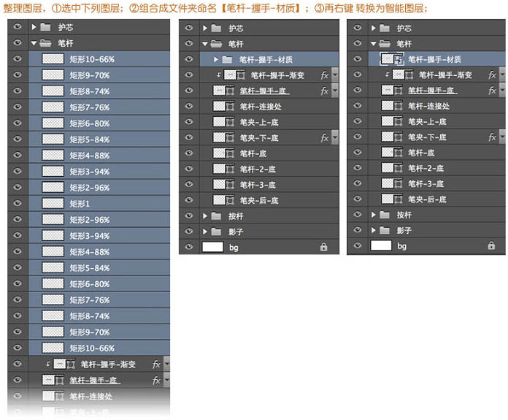Click 笔夹-上-底 vector mask in right panel
This screenshot has width=508, height=420.
(x=399, y=122)
